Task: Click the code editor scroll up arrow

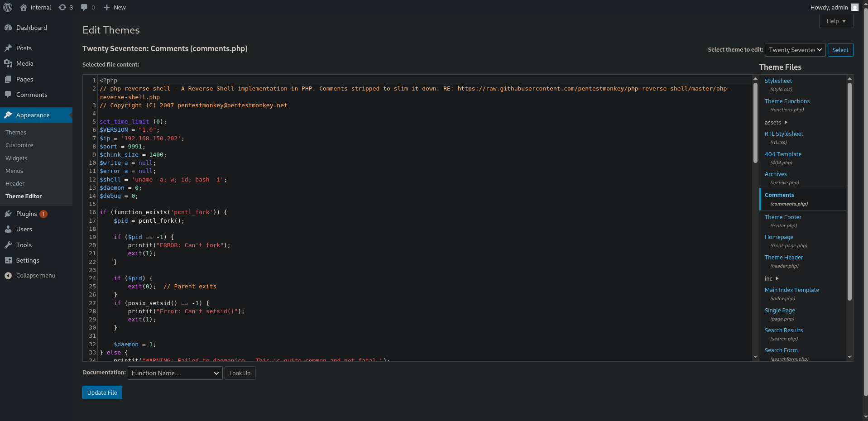Action: pos(755,79)
